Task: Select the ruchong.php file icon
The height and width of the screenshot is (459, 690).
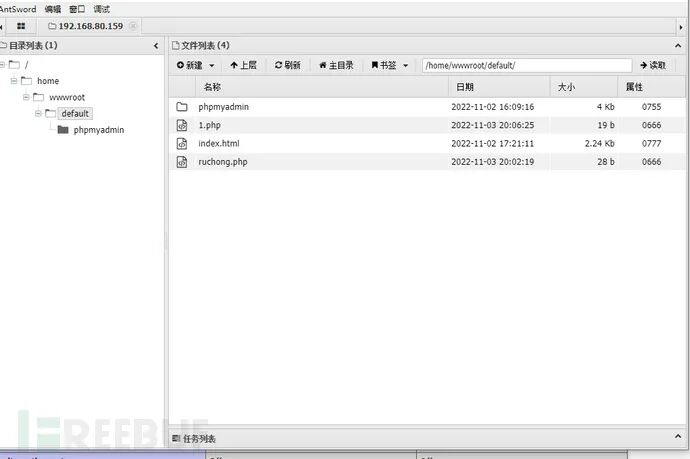Action: 182,162
